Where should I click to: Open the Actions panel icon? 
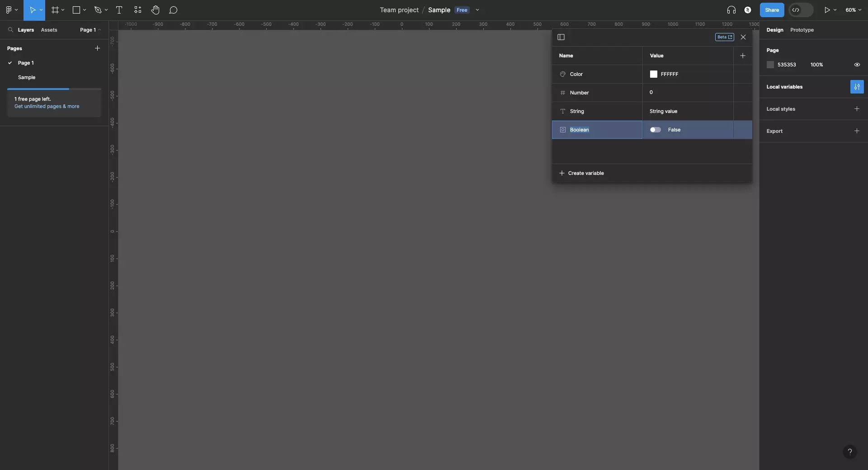(x=137, y=10)
